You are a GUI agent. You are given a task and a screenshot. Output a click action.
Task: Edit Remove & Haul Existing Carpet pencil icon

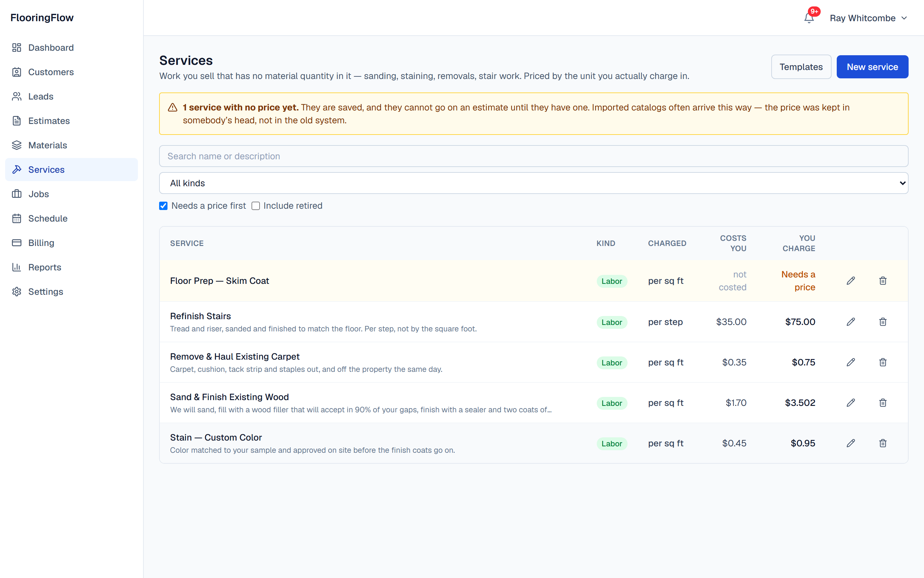[x=851, y=363]
